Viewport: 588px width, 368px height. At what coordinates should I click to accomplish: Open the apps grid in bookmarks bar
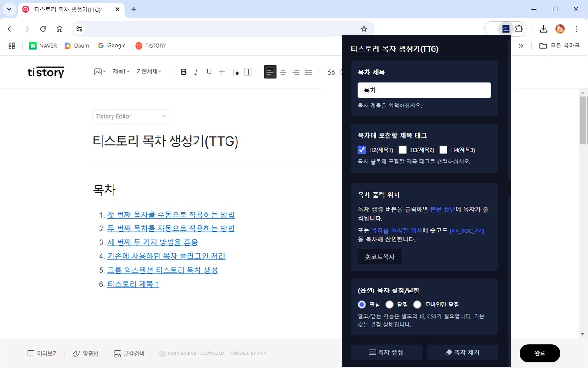click(x=12, y=46)
